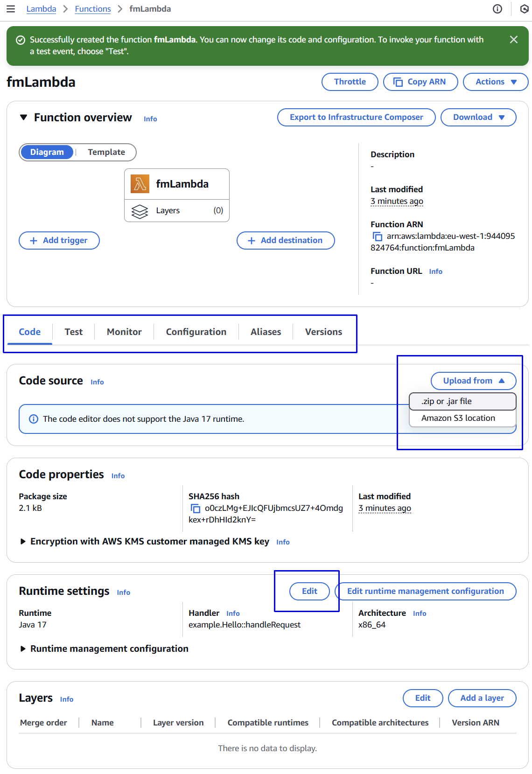The image size is (532, 774).
Task: Go to Lambda breadcrumb link
Action: click(41, 9)
